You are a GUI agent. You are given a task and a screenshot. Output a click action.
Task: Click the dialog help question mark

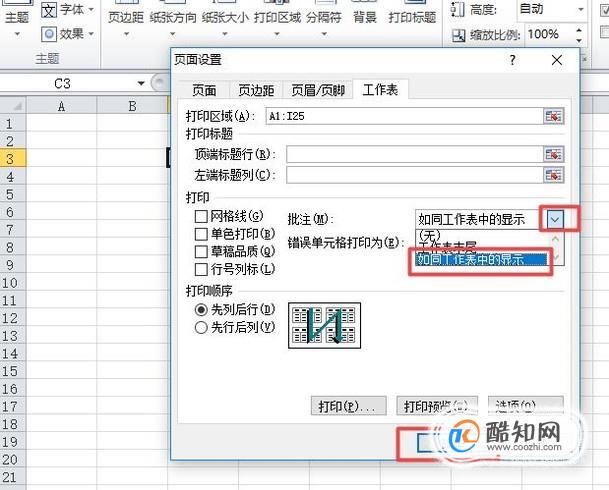[x=512, y=60]
